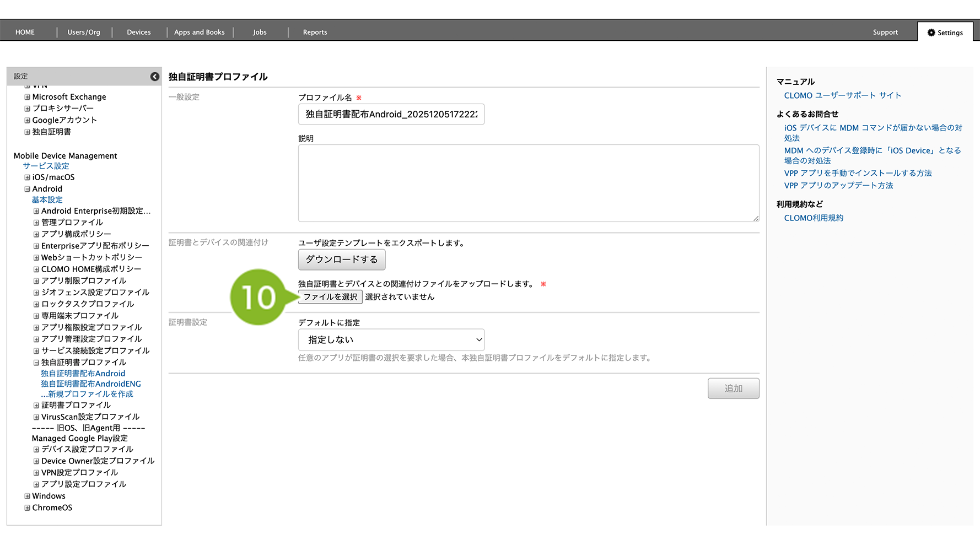Open the デフォルトに指定 dropdown
This screenshot has width=980, height=551.
pyautogui.click(x=391, y=340)
